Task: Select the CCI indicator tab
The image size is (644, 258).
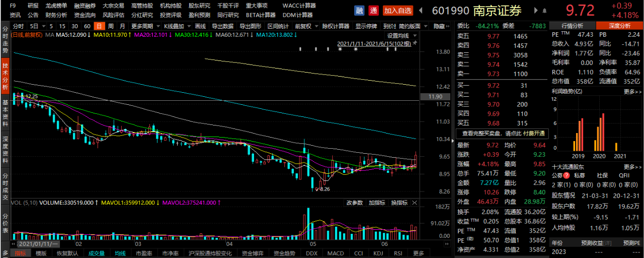Action: click(358, 253)
